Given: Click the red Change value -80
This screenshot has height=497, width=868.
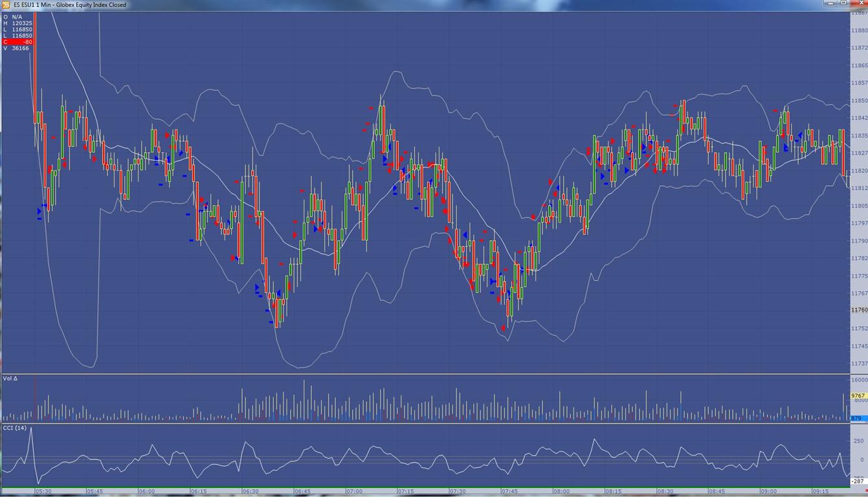Looking at the screenshot, I should coord(17,42).
